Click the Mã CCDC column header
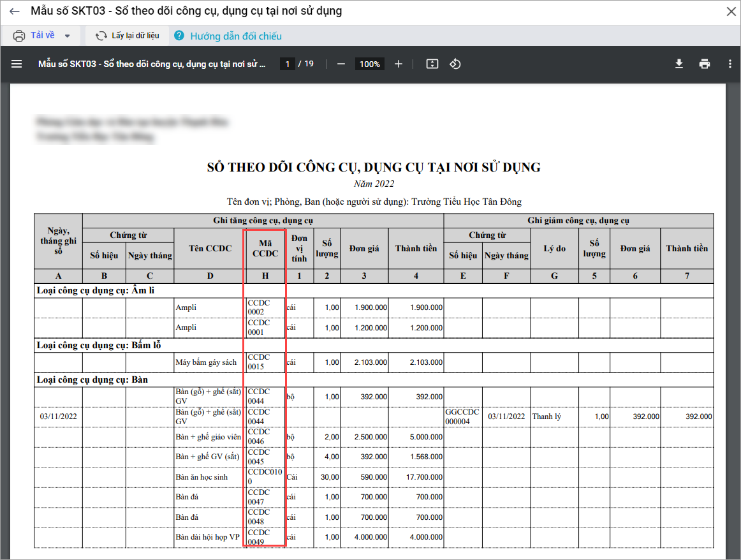The height and width of the screenshot is (560, 741). (265, 248)
